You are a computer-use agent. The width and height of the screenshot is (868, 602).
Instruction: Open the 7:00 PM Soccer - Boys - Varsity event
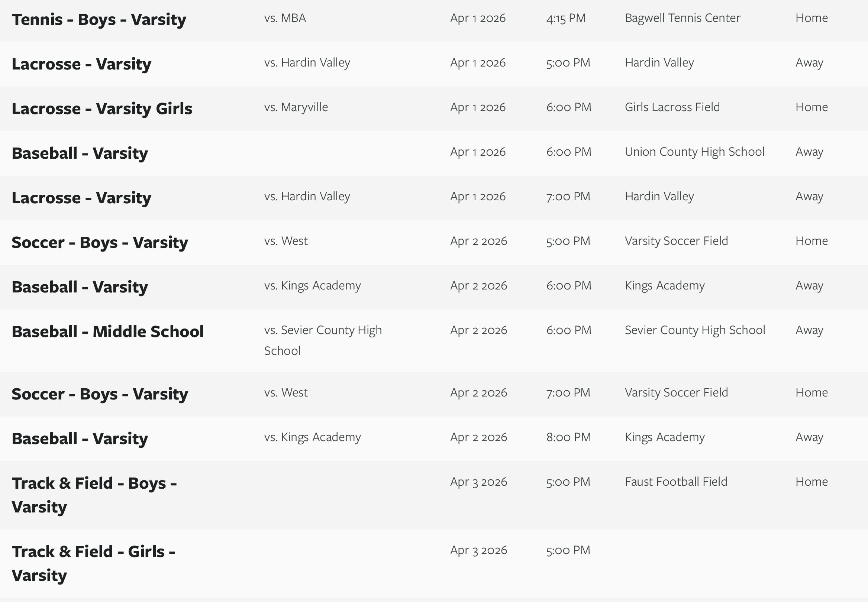pyautogui.click(x=100, y=394)
